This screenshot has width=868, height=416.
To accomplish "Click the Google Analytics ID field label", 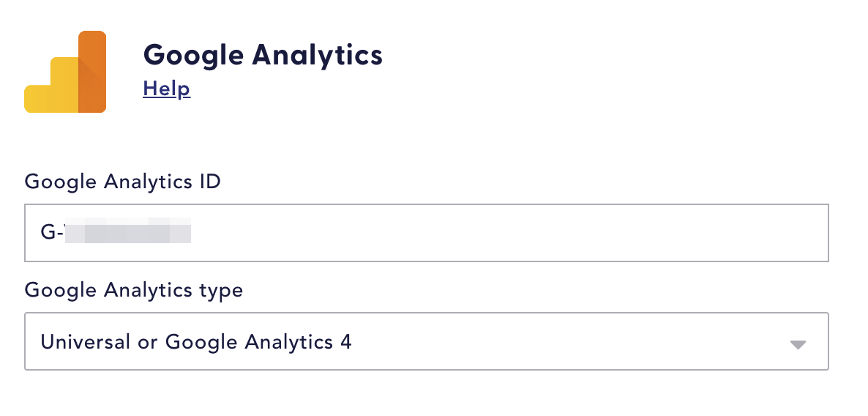I will (123, 181).
